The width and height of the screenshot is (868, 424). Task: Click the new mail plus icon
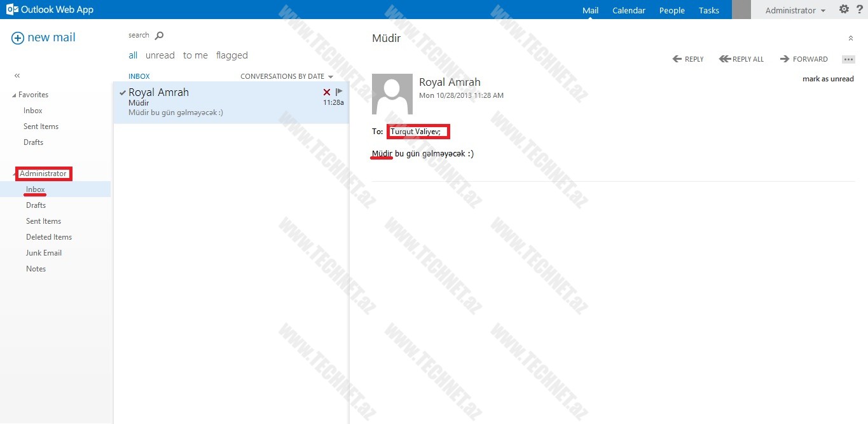click(18, 38)
